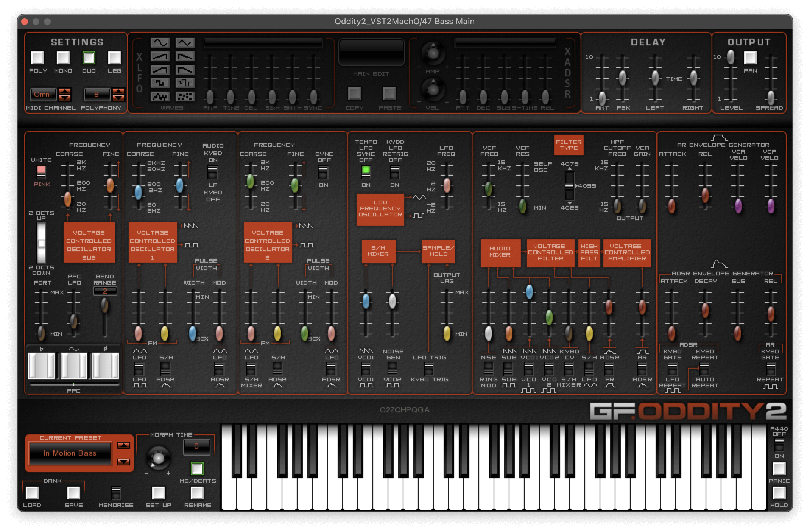Viewport: 810px width, 532px height.
Task: Click the pitch-bend center PPC pad
Action: point(73,366)
